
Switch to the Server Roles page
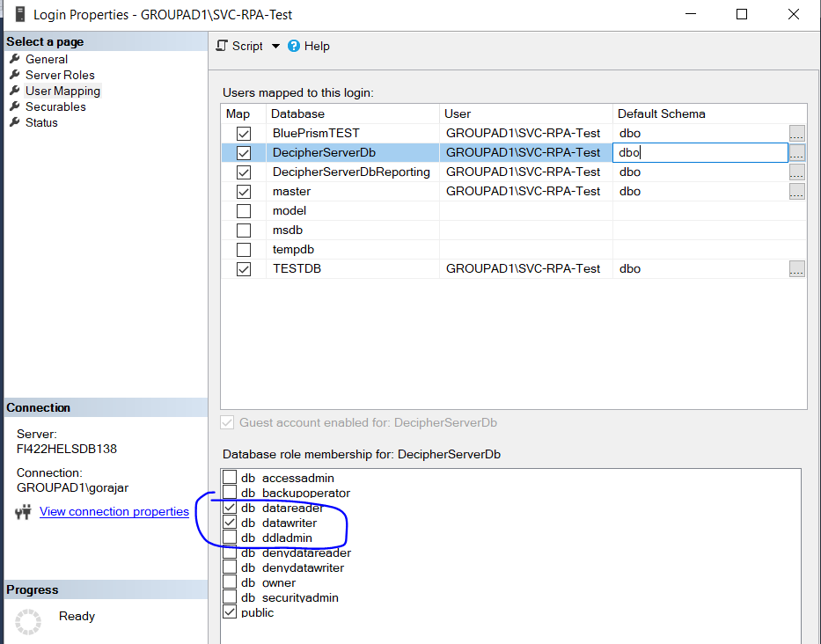point(60,75)
